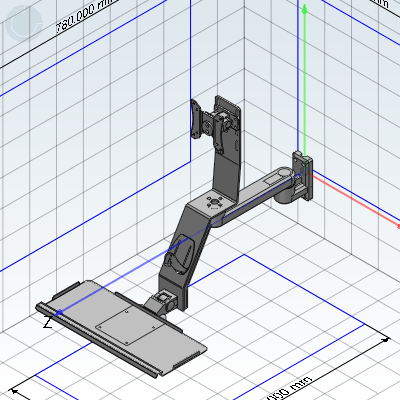400x400 pixels.
Task: Click the Z axis label near tray
Action: click(48, 322)
